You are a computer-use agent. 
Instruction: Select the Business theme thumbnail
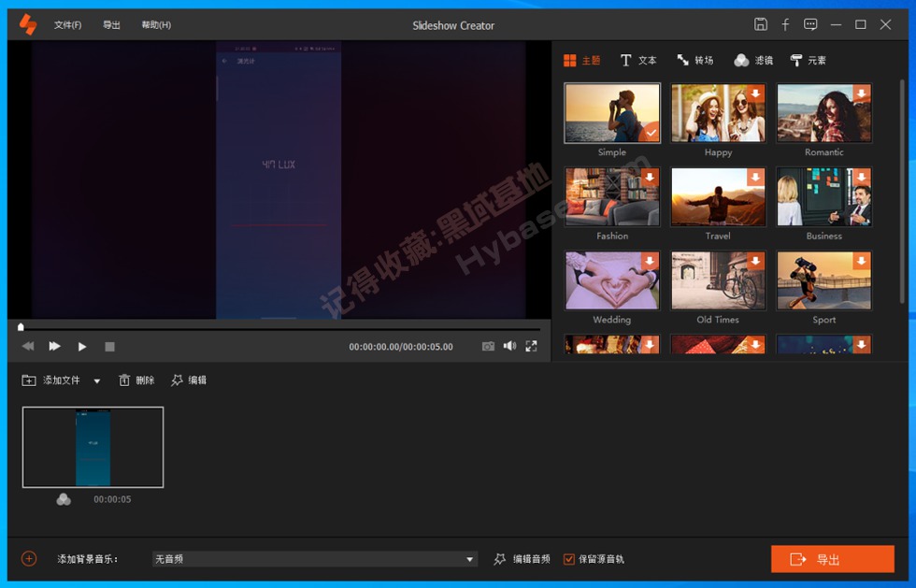coord(823,196)
